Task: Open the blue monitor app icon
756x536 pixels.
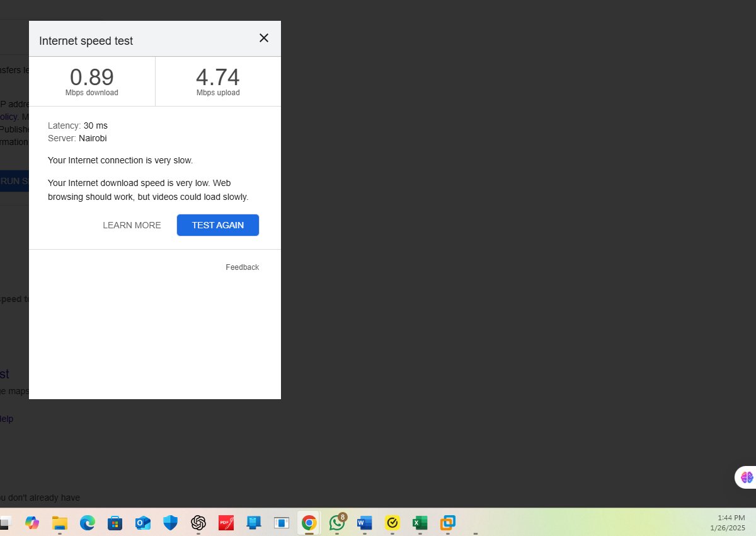Action: click(254, 523)
